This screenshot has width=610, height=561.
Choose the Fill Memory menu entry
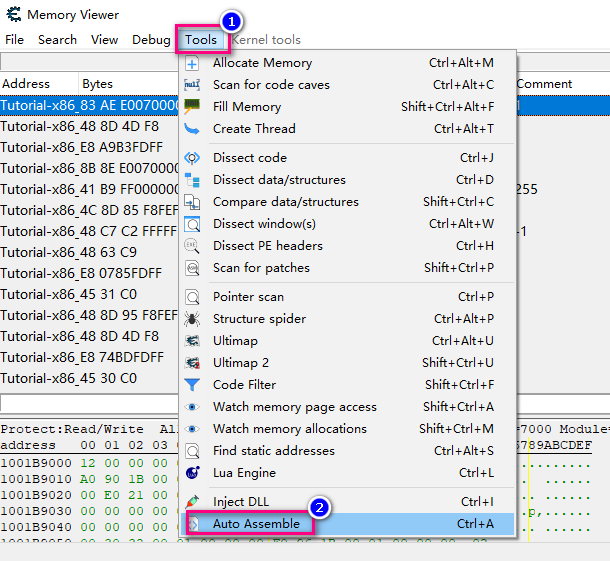pyautogui.click(x=347, y=107)
